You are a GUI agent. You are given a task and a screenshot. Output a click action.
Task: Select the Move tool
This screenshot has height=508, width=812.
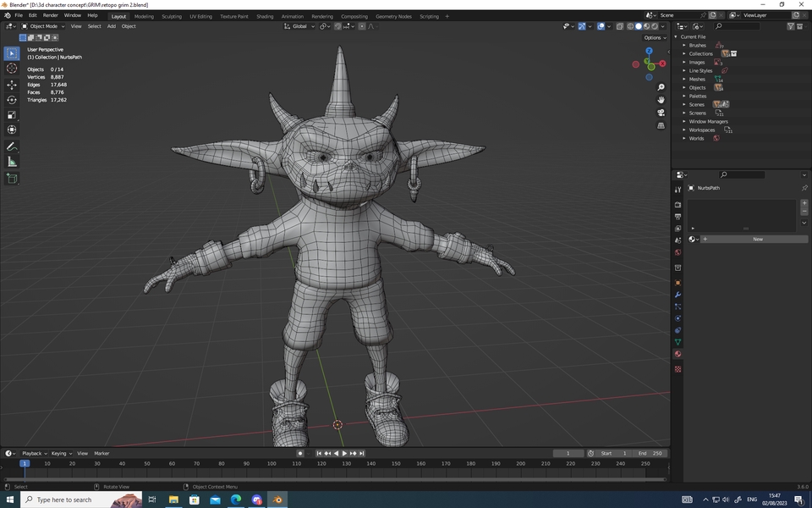[12, 85]
